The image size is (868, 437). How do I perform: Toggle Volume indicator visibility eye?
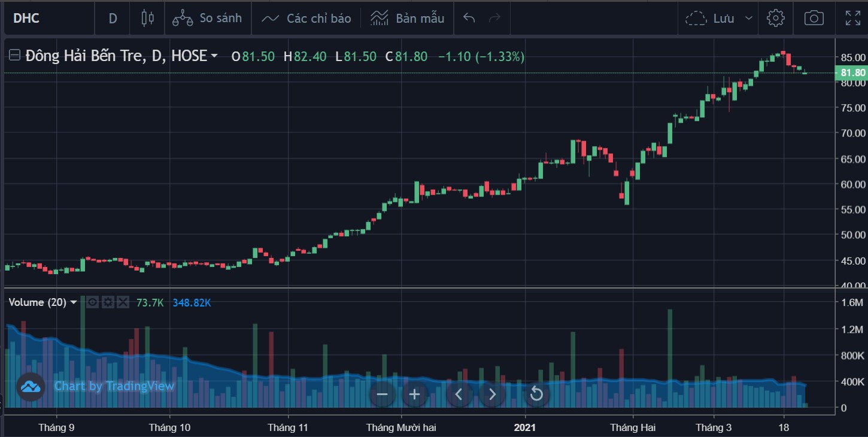coord(92,302)
